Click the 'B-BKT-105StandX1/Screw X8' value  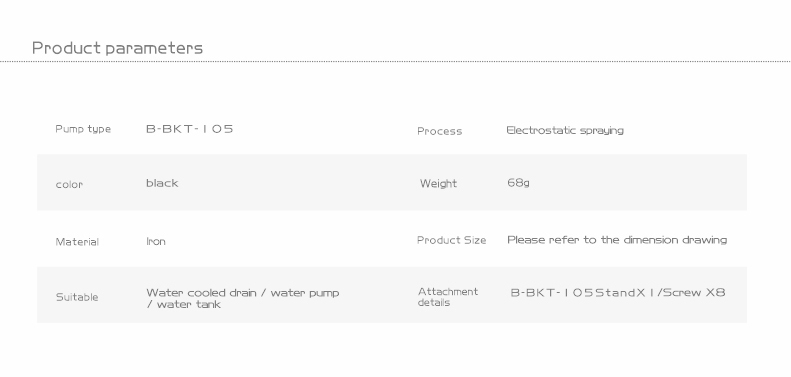tap(618, 293)
